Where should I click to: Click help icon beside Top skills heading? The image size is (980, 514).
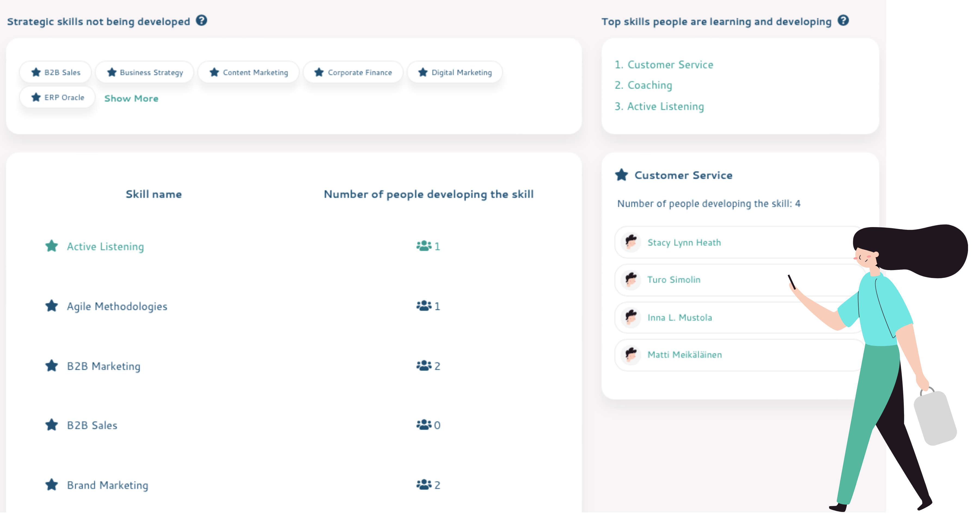point(843,20)
